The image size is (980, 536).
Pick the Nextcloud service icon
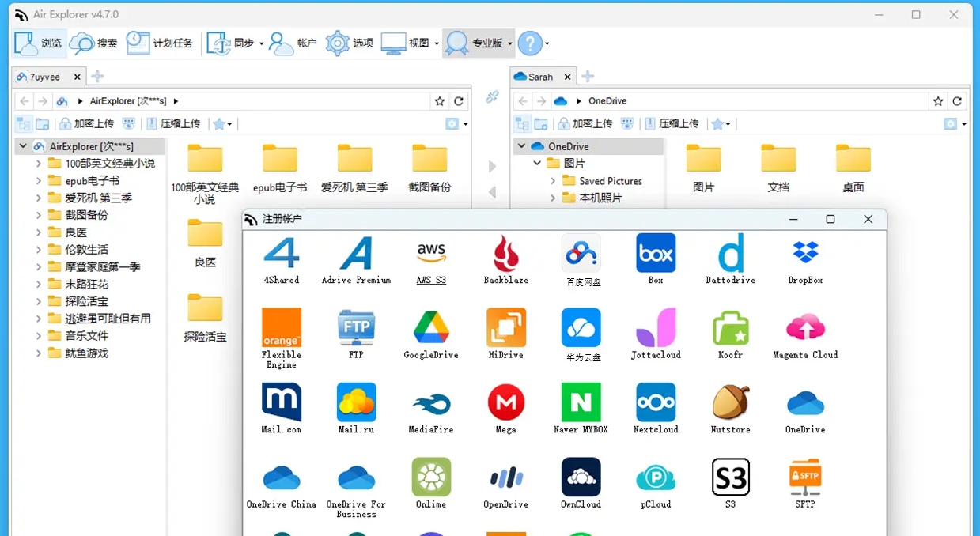(x=656, y=402)
